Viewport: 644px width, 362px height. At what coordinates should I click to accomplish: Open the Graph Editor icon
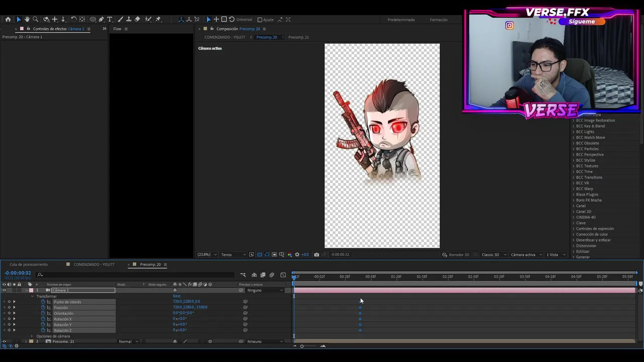pos(283,275)
